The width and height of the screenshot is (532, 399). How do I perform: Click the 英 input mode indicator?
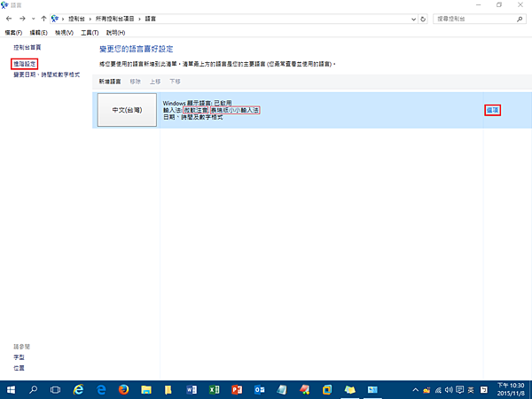(x=471, y=390)
